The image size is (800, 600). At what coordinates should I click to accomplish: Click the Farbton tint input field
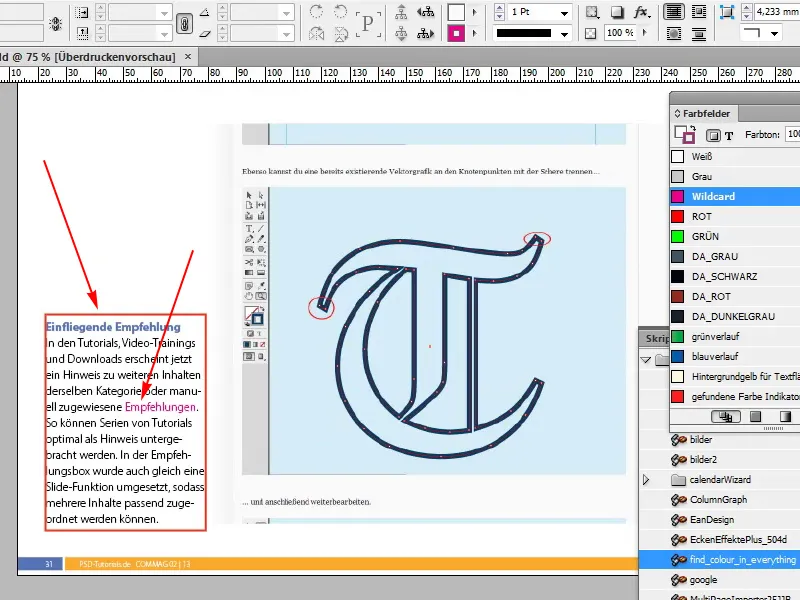(x=792, y=134)
